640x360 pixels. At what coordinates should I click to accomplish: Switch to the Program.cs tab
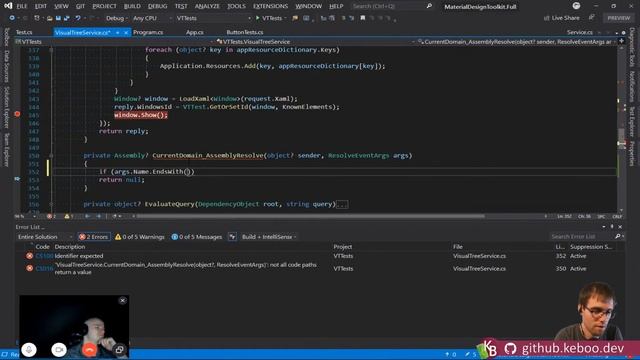[148, 32]
